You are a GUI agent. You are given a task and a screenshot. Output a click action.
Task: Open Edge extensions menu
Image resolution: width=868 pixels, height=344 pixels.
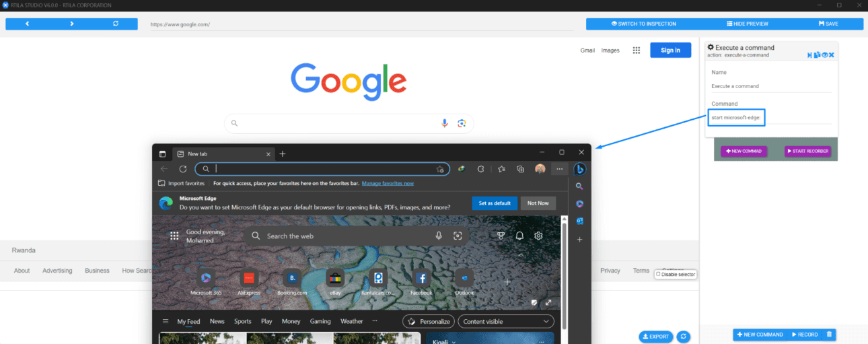click(481, 169)
